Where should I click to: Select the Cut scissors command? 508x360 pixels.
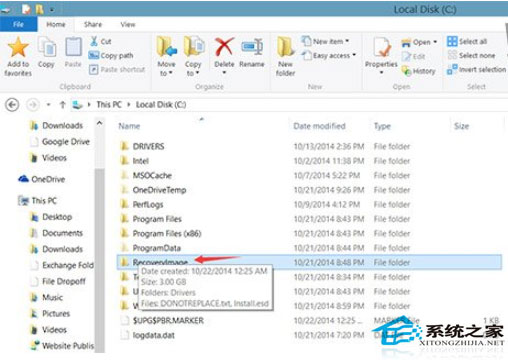tap(101, 41)
